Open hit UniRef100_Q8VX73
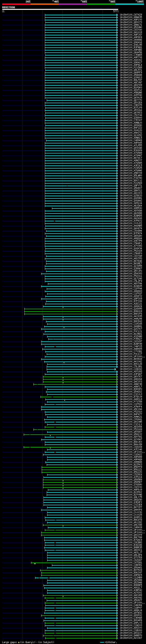Viewport: 146px width, 644px height. 131,22
